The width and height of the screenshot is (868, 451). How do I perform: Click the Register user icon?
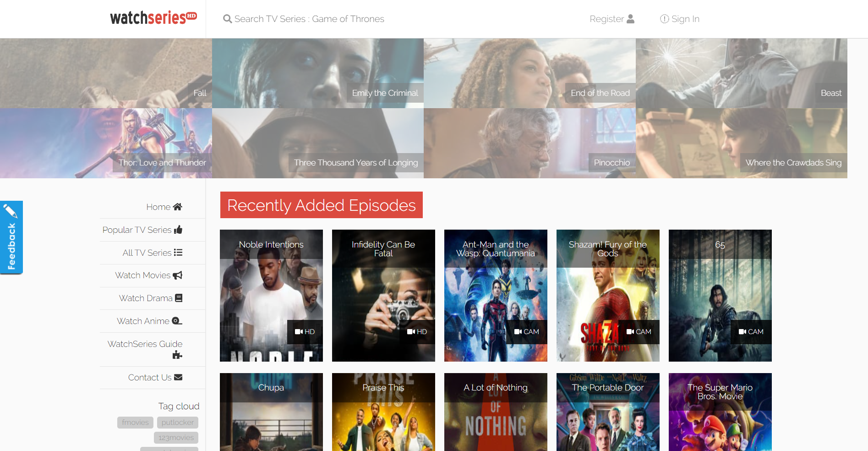click(630, 19)
